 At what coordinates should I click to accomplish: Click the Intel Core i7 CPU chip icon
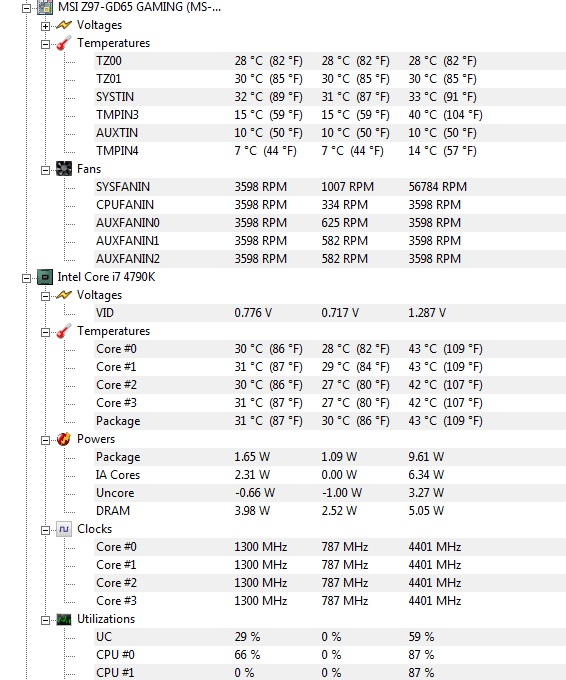[45, 277]
